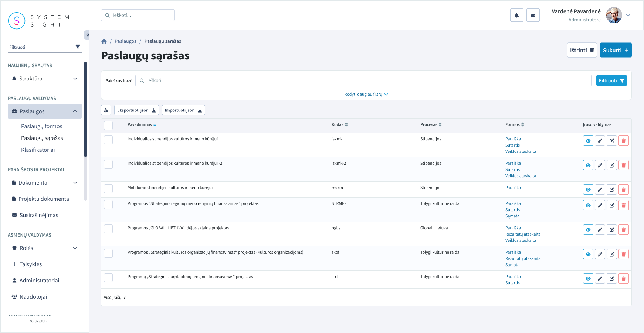This screenshot has height=333, width=644.
Task: Delete the strf service with the trash icon
Action: (x=623, y=278)
